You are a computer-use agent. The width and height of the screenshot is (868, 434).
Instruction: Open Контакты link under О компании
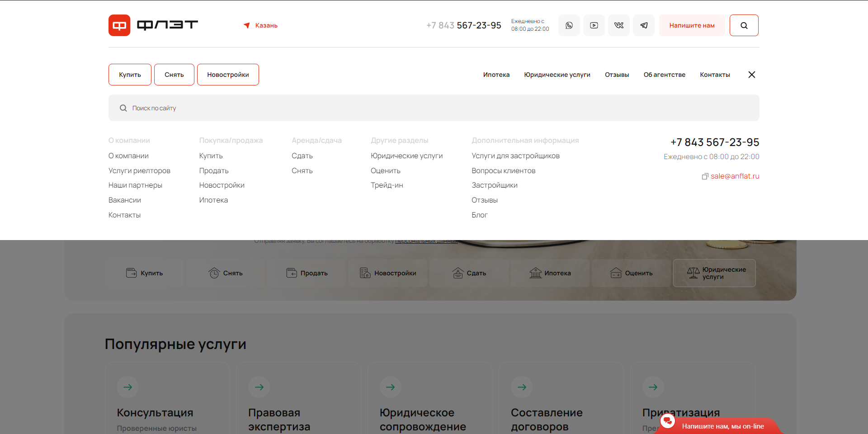[x=124, y=215]
